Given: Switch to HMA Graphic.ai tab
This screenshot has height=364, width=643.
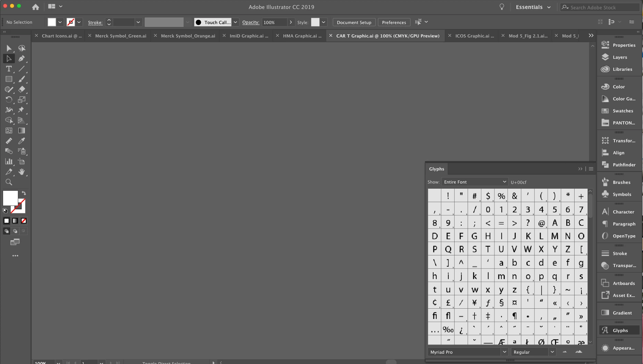Looking at the screenshot, I should pos(302,36).
